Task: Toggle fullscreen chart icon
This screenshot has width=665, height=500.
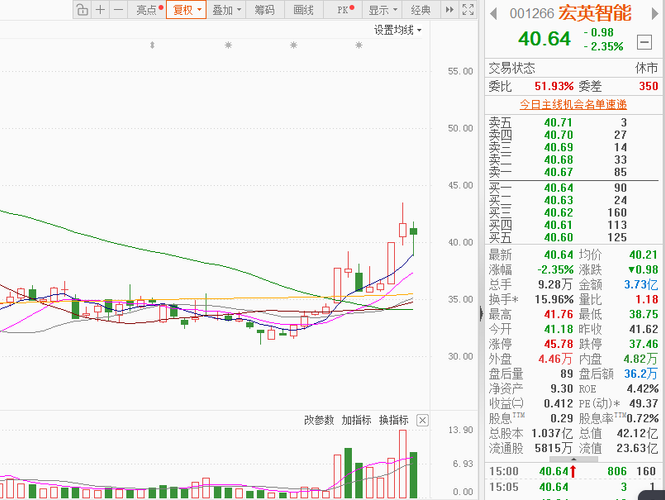Action: (468, 9)
